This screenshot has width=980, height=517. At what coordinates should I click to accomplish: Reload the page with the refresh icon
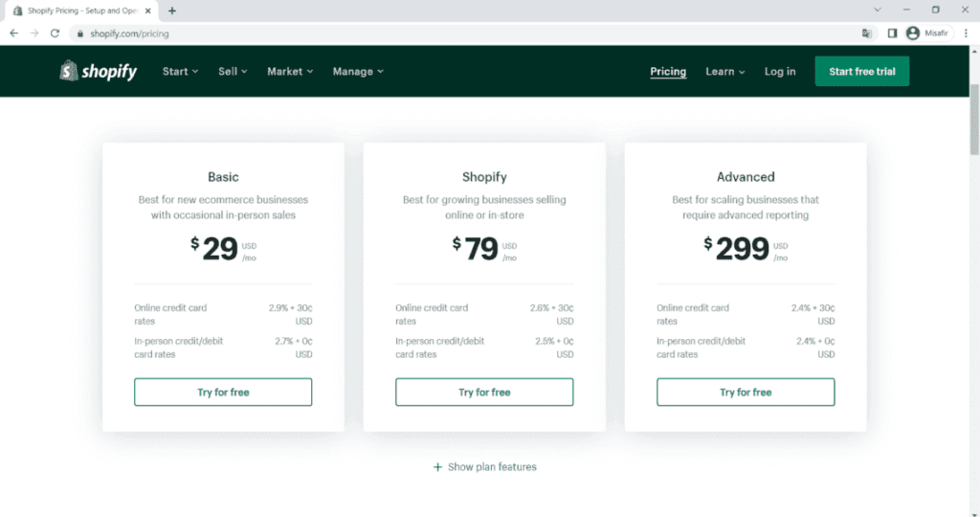[55, 34]
